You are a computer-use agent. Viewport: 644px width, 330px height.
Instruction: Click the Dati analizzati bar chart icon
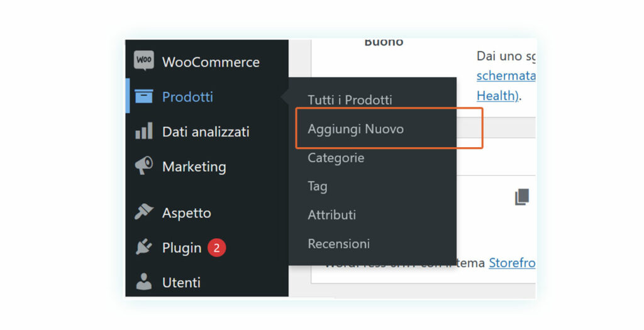pyautogui.click(x=144, y=131)
